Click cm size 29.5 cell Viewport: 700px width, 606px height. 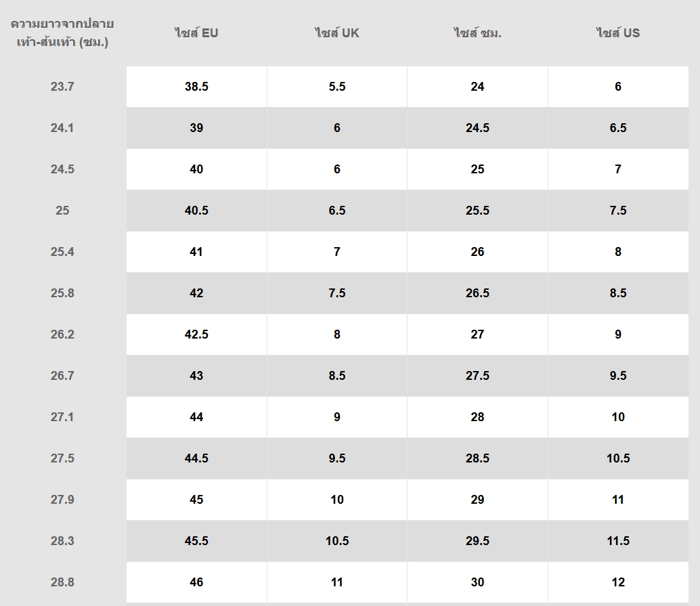[477, 541]
